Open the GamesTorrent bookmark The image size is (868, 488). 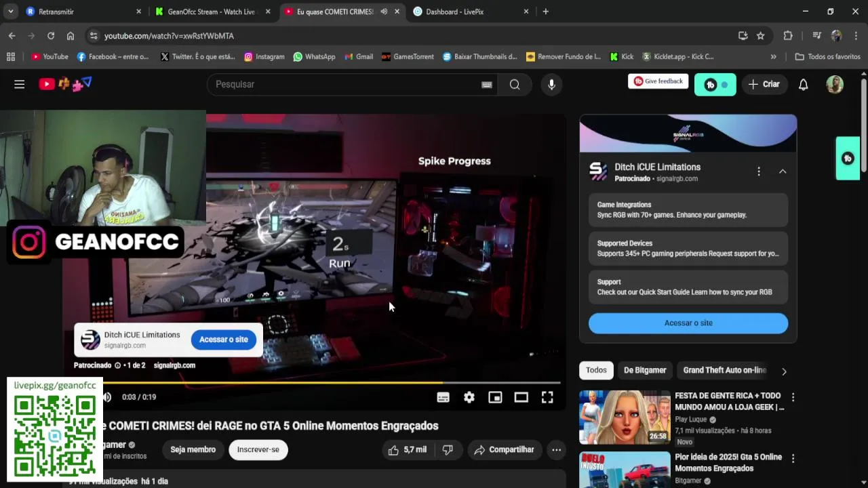(408, 57)
